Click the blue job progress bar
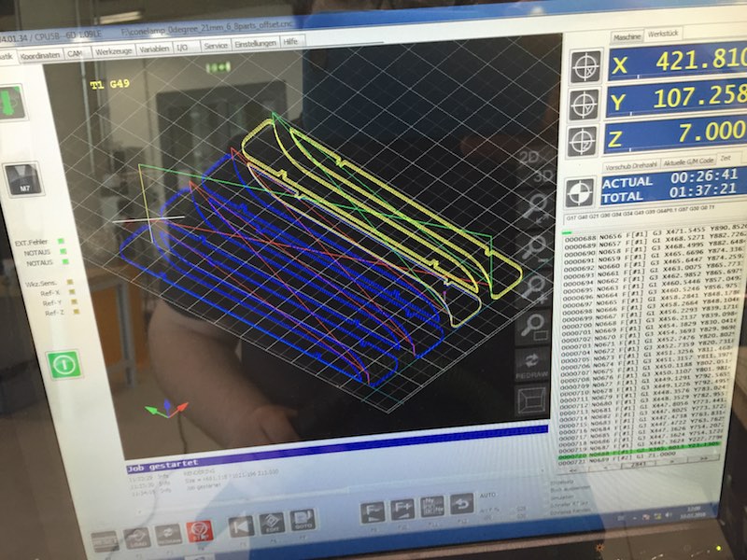 (x=338, y=447)
